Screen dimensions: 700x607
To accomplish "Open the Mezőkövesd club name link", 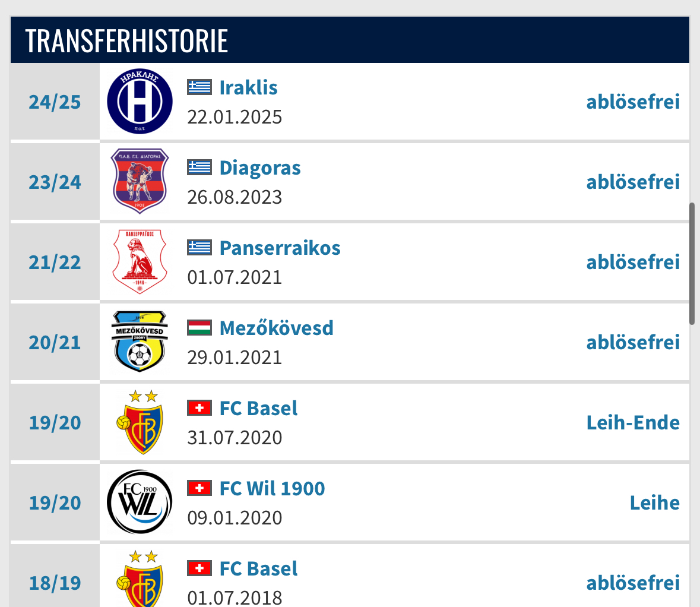I will pyautogui.click(x=276, y=328).
